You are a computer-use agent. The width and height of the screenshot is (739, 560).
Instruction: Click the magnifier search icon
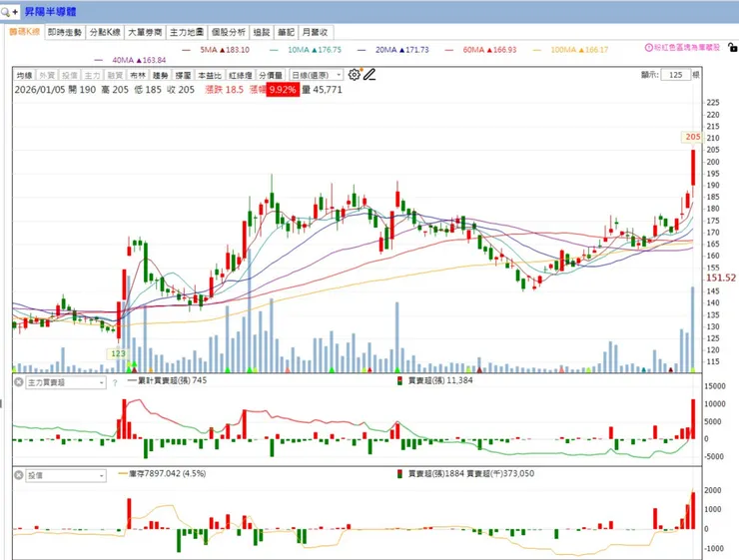pyautogui.click(x=5, y=12)
